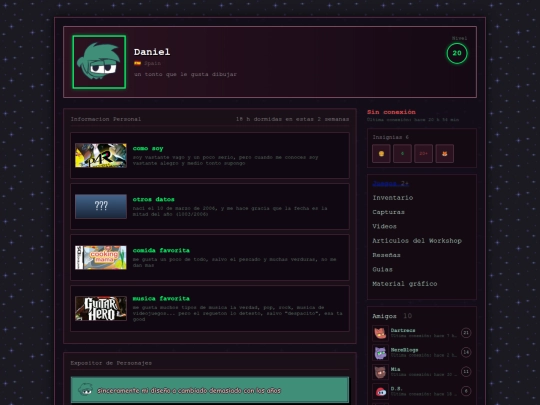Click the profile name 'Daniel'
Screen dimensions: 540x405
click(x=152, y=52)
